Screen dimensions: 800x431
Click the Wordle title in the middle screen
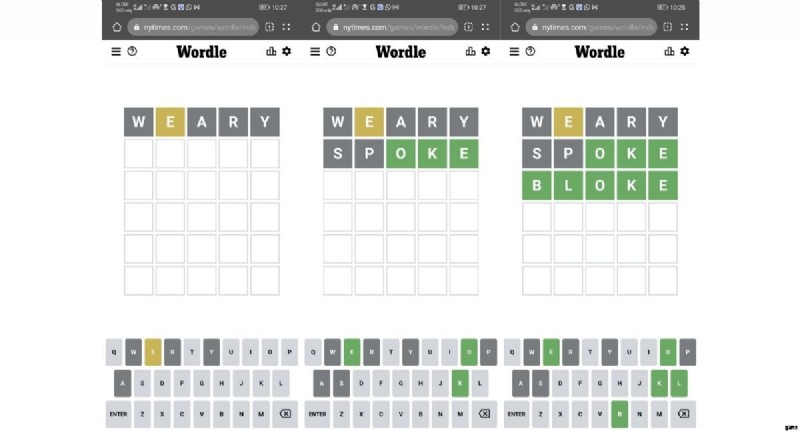click(400, 52)
